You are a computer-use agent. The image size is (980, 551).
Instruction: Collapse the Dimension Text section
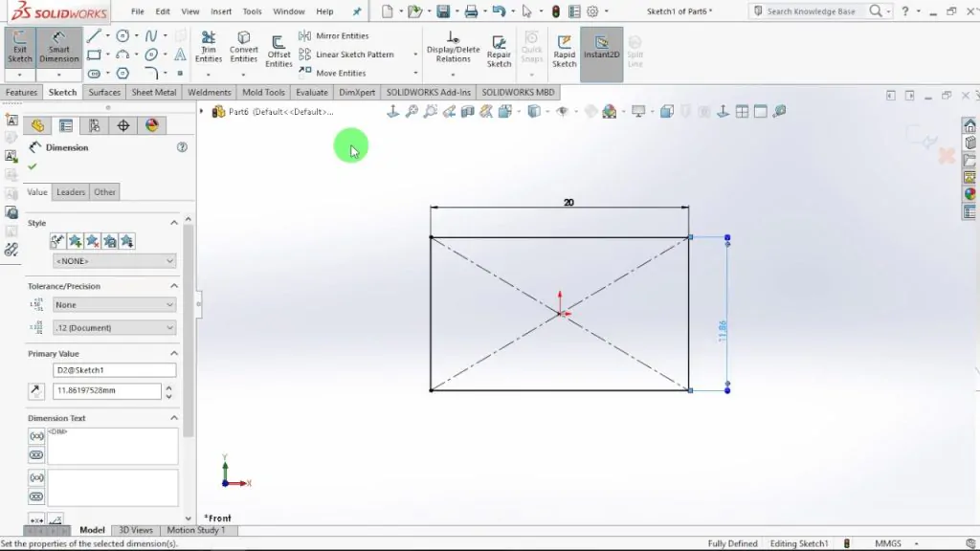tap(174, 417)
